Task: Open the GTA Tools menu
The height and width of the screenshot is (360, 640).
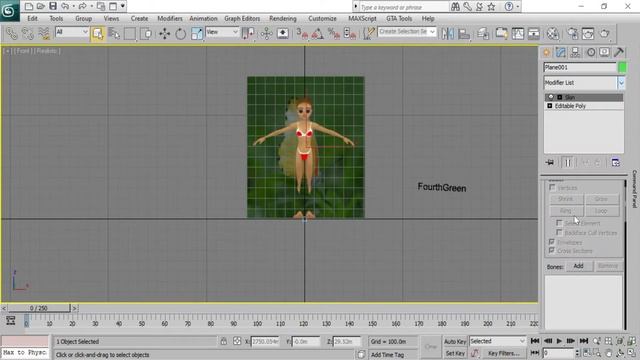Action: click(399, 18)
